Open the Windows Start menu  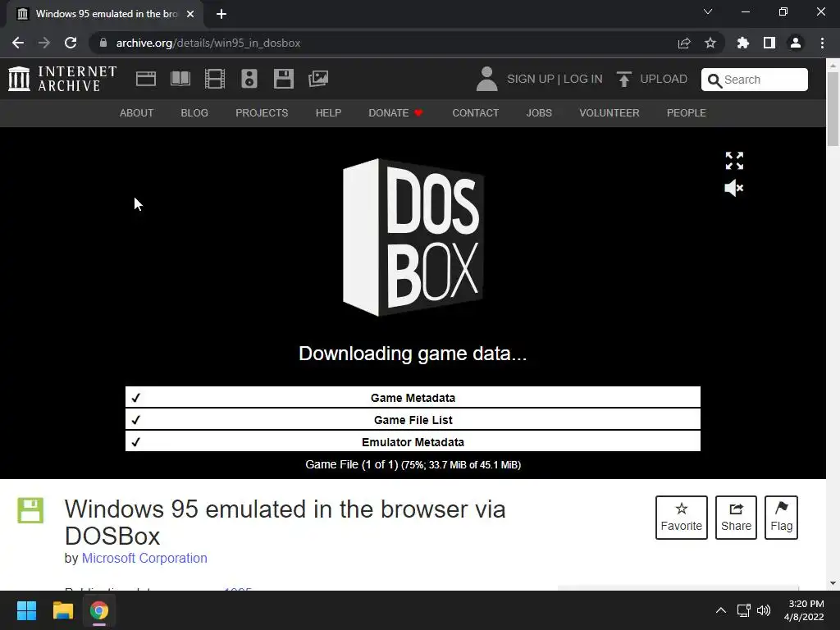click(26, 610)
